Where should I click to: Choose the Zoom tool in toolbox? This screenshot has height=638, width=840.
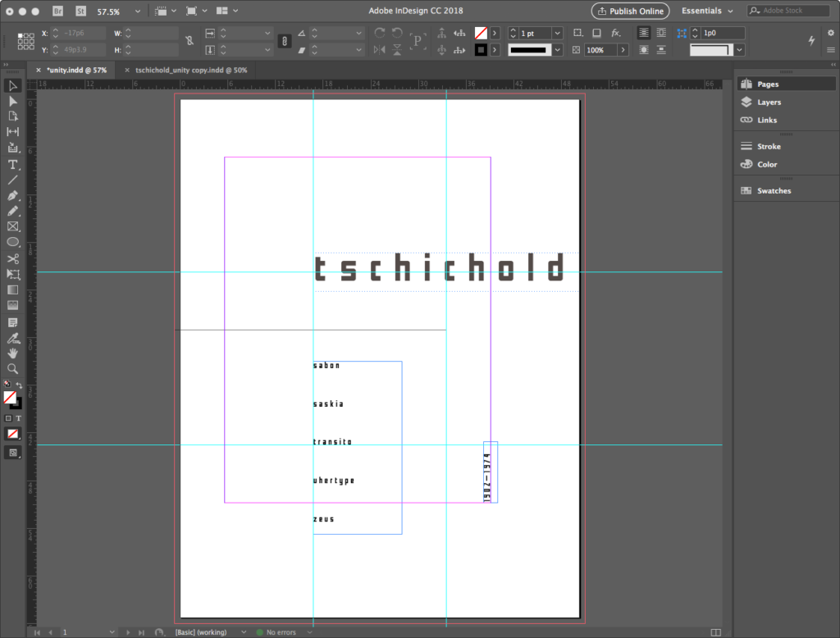[x=12, y=368]
